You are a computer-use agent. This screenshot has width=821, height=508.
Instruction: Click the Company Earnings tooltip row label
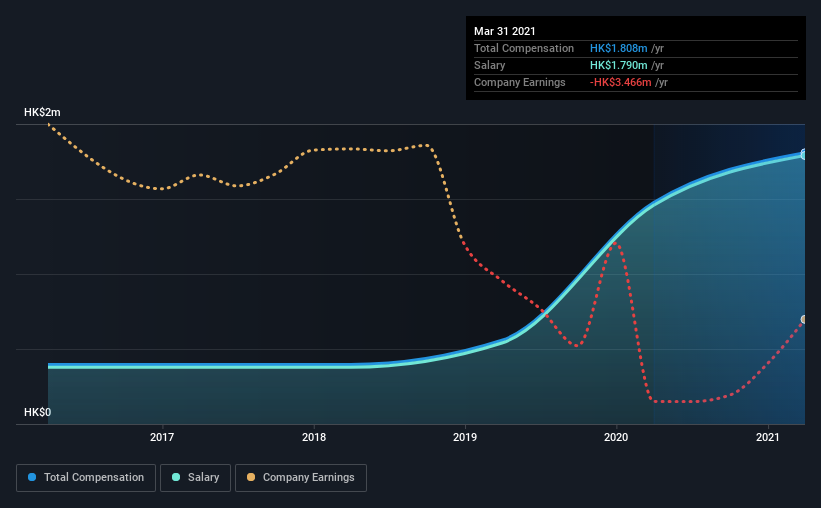point(519,82)
